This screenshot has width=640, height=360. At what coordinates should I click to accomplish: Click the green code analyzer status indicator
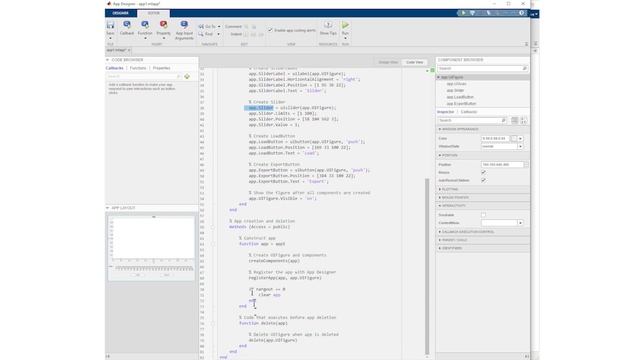(x=433, y=70)
